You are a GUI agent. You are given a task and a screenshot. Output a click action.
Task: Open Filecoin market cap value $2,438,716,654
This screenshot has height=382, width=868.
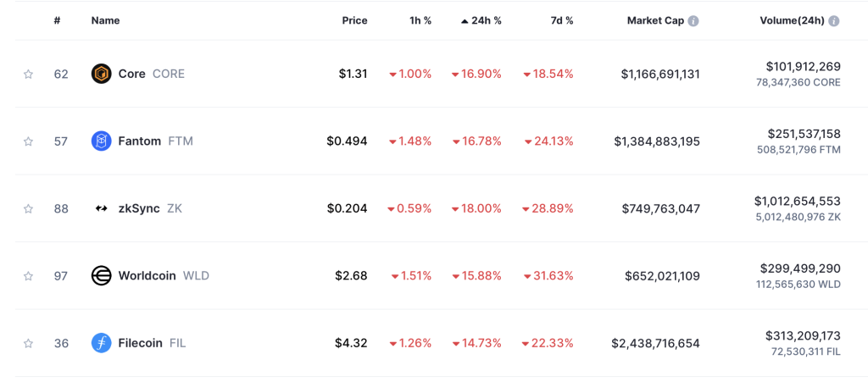coord(655,343)
